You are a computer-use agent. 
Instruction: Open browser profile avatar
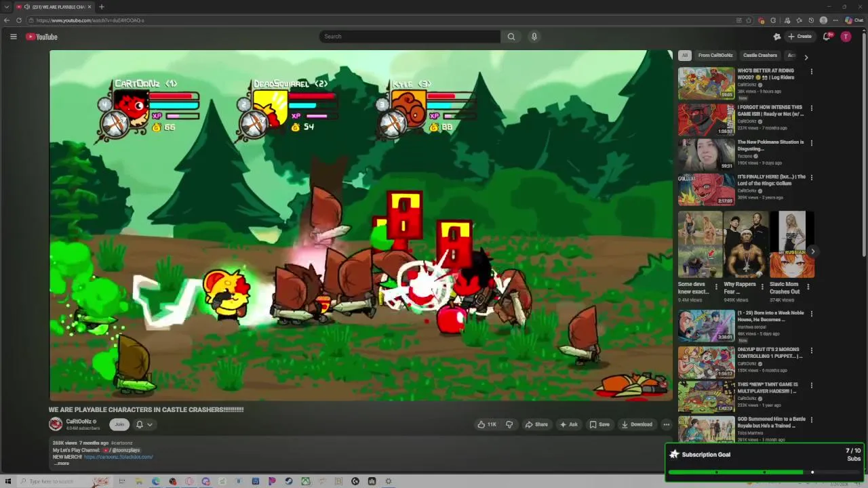click(823, 20)
